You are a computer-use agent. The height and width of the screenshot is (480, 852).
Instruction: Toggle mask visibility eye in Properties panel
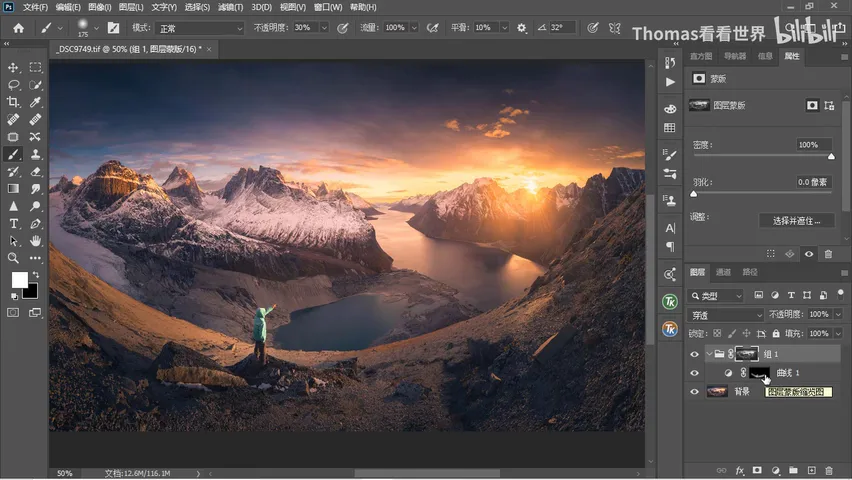click(x=809, y=254)
